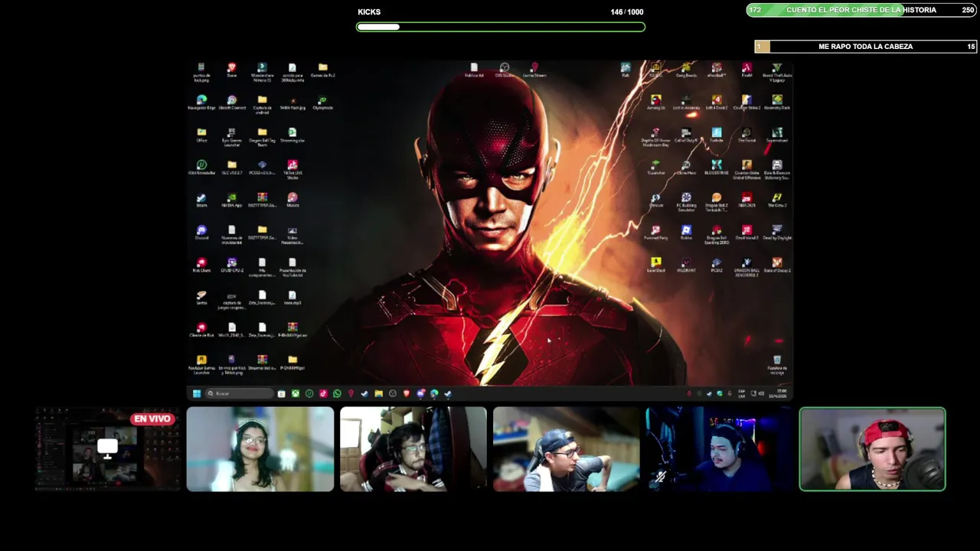Open the Xbox app in taskbar

[295, 393]
